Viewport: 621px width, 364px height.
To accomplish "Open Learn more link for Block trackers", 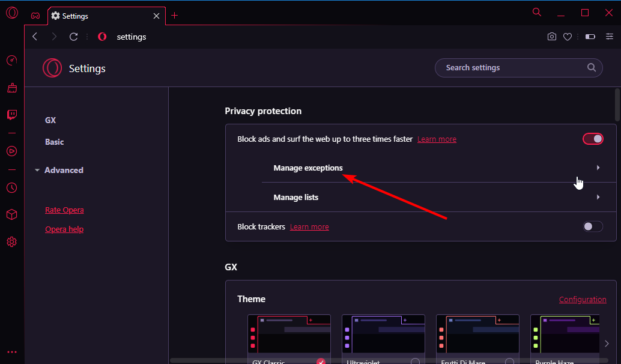I will coord(309,226).
